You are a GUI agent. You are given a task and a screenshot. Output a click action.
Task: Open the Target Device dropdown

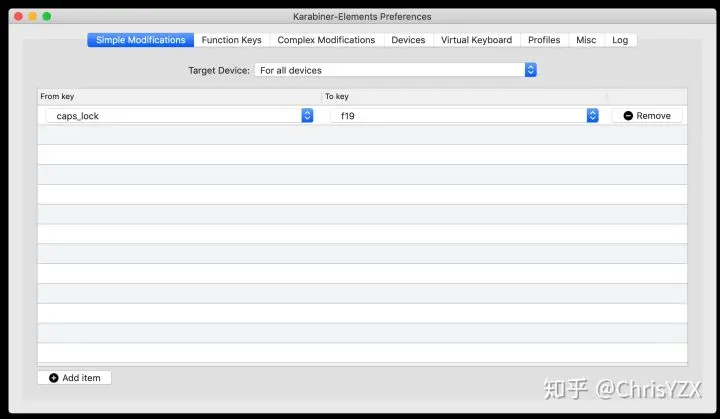[395, 70]
